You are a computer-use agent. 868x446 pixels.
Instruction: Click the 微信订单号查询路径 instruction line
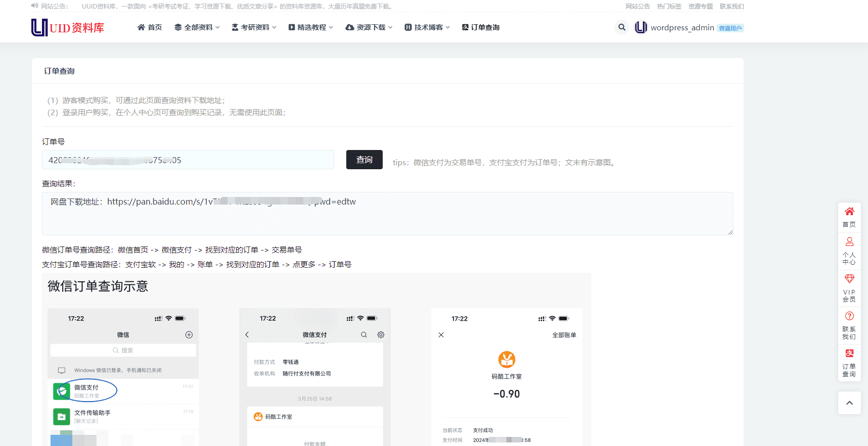[x=172, y=250]
